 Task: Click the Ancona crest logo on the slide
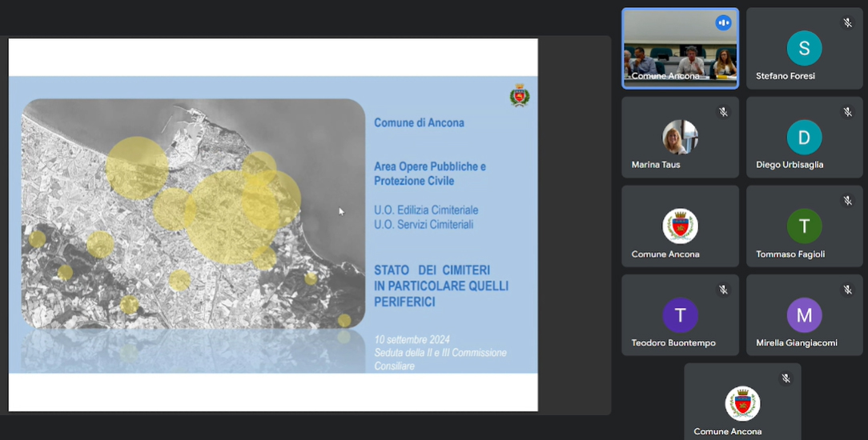pyautogui.click(x=520, y=95)
